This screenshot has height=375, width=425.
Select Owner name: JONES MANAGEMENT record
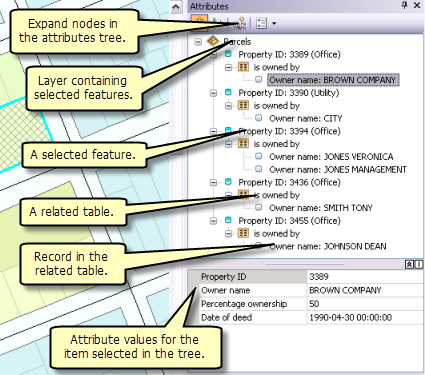[x=338, y=169]
